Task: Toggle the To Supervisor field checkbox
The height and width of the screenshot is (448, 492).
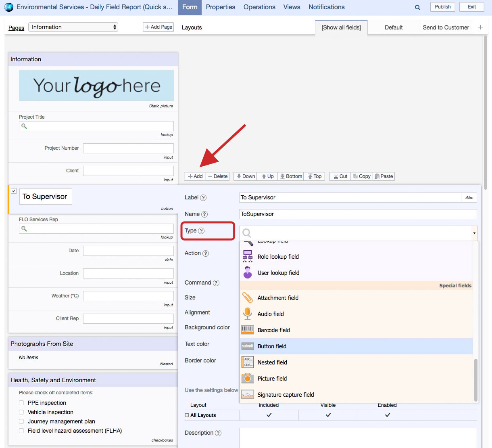Action: [14, 191]
